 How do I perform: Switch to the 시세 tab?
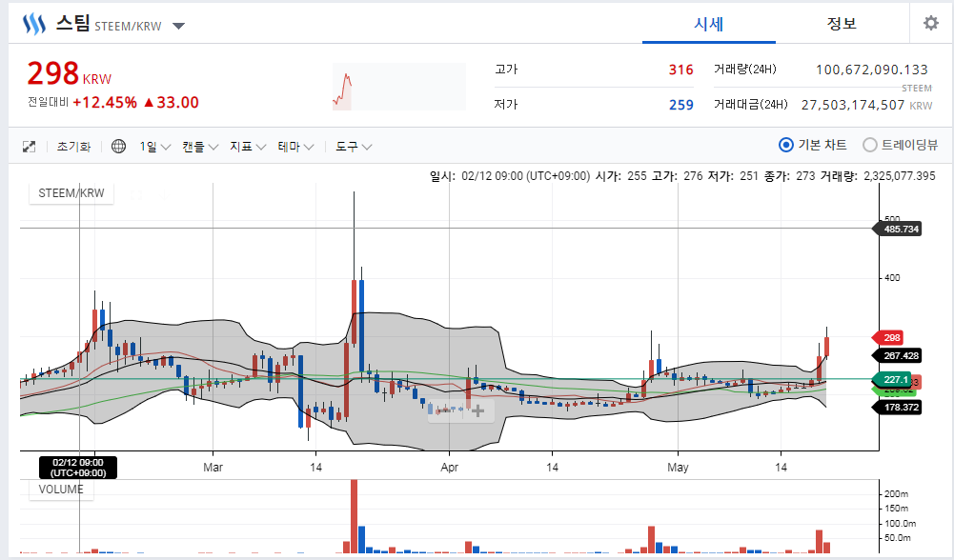[708, 24]
